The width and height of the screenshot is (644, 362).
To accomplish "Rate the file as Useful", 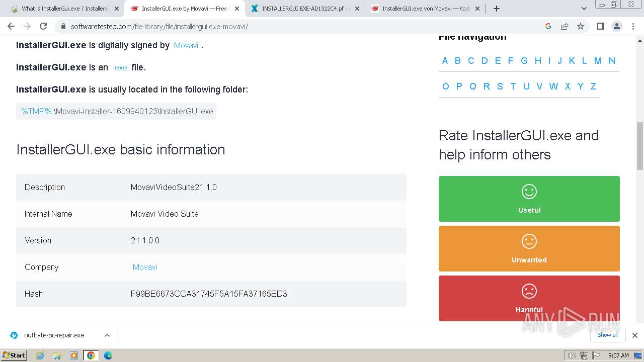I will point(529,199).
